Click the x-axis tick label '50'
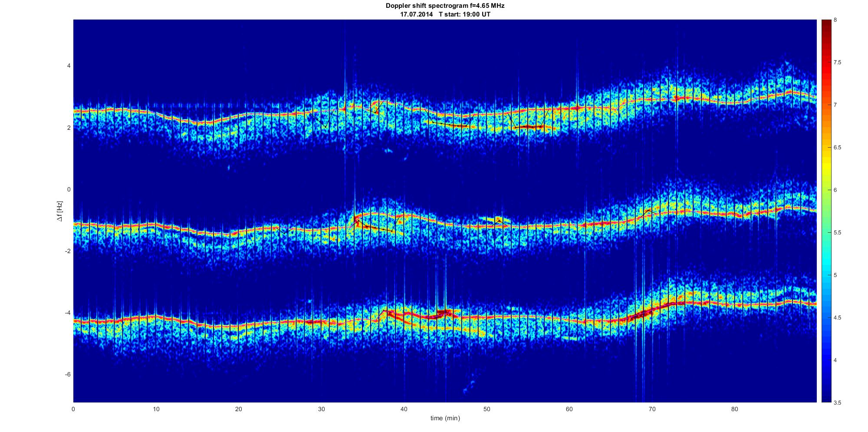Screen dimensions: 868x432 (x=487, y=409)
